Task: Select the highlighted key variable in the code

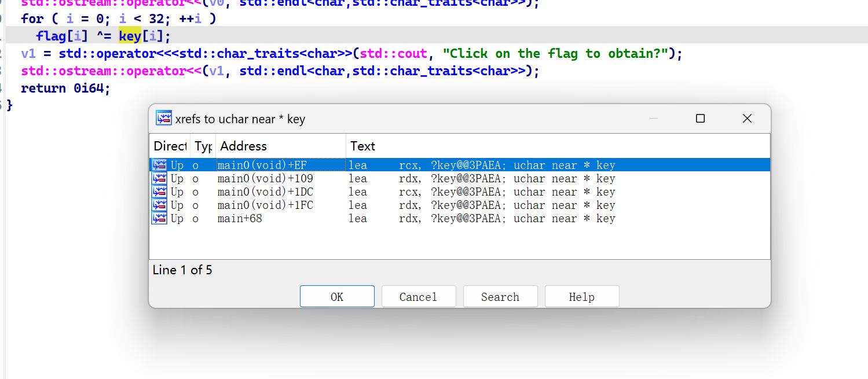Action: tap(130, 36)
